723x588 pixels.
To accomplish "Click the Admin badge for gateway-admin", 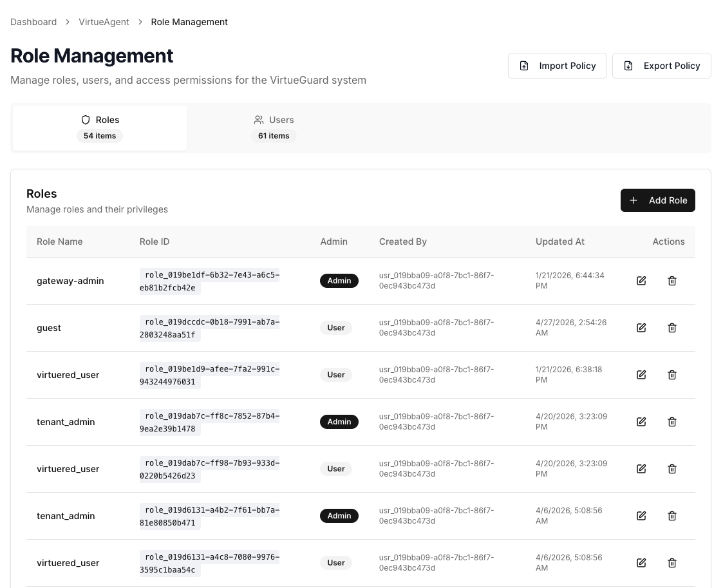I will 339,281.
